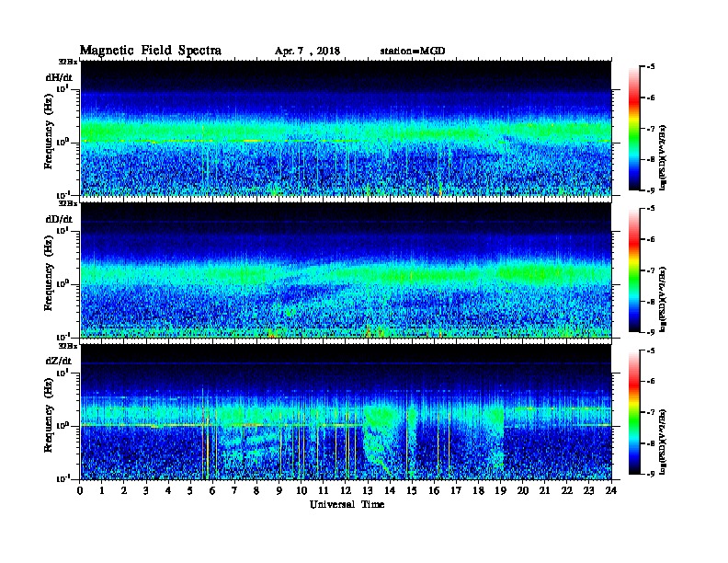Click "Frequency (Hz)" axis label of dD/dt panel
Screen dimensions: 728x563
tap(49, 273)
